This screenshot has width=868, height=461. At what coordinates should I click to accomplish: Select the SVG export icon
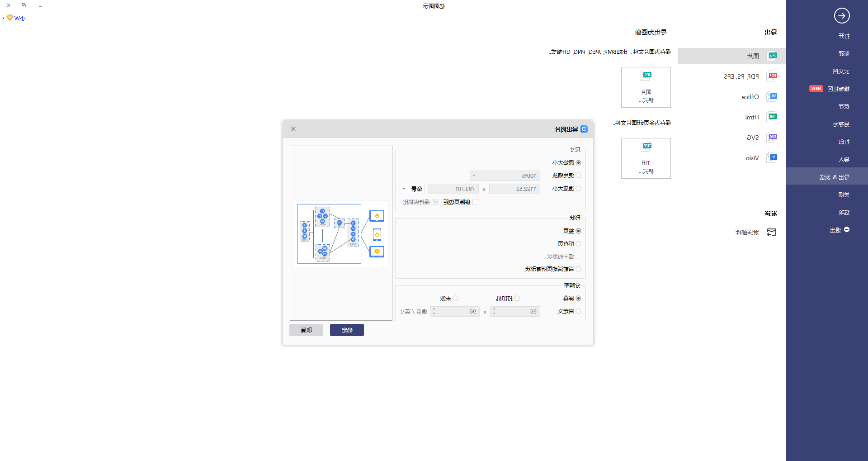point(773,137)
